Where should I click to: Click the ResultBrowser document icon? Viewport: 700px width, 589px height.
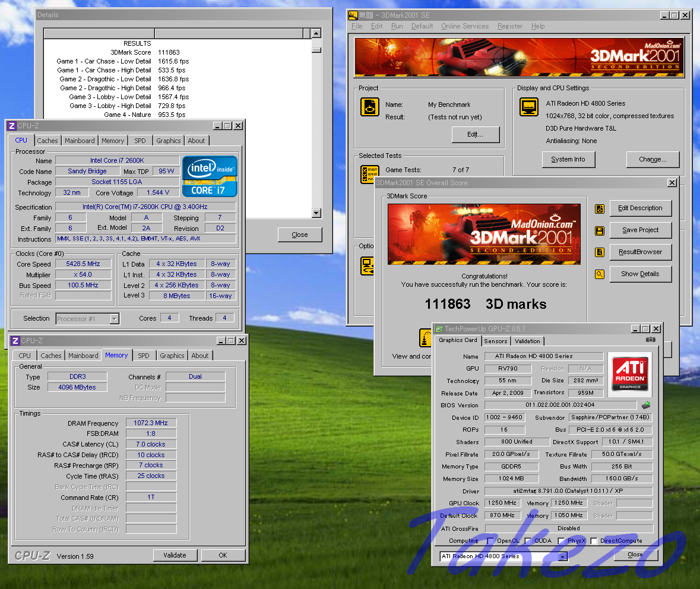(x=600, y=252)
